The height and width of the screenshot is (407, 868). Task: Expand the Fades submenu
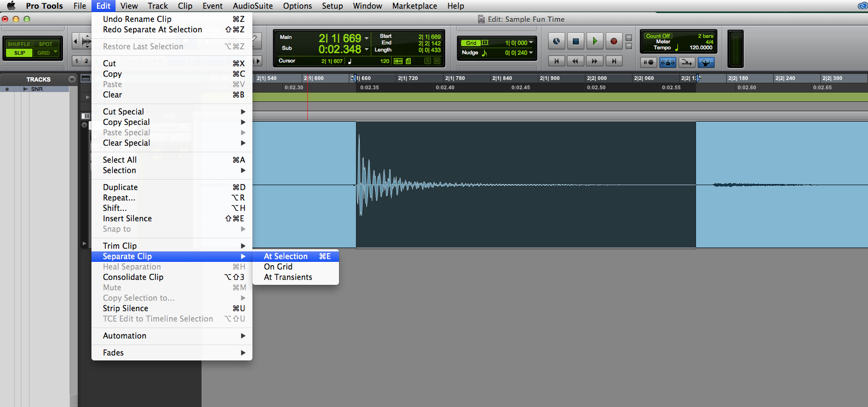coord(172,353)
